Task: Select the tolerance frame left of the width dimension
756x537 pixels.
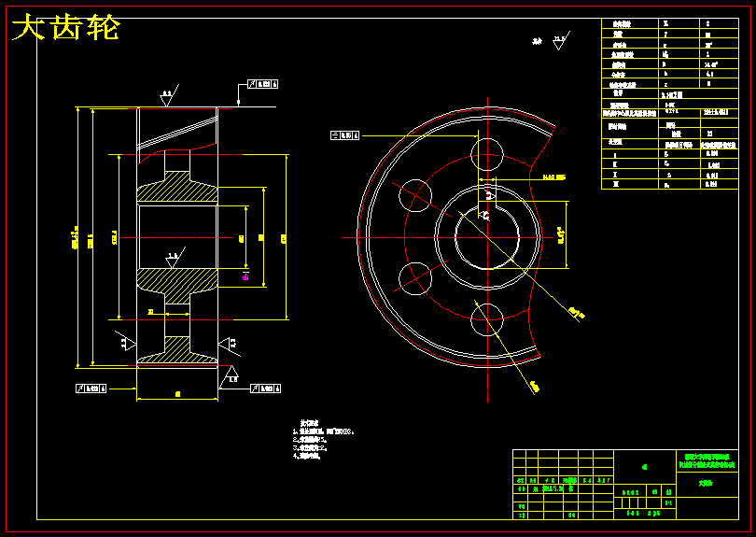Action: tap(91, 389)
